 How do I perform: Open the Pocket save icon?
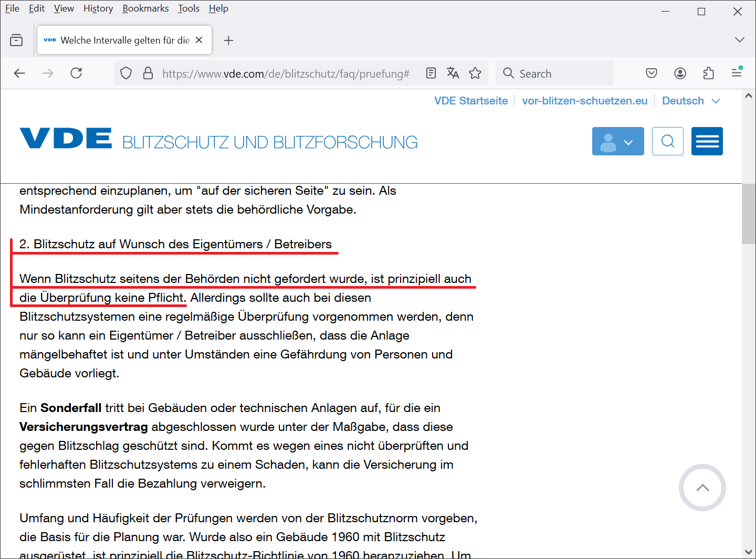pyautogui.click(x=652, y=73)
